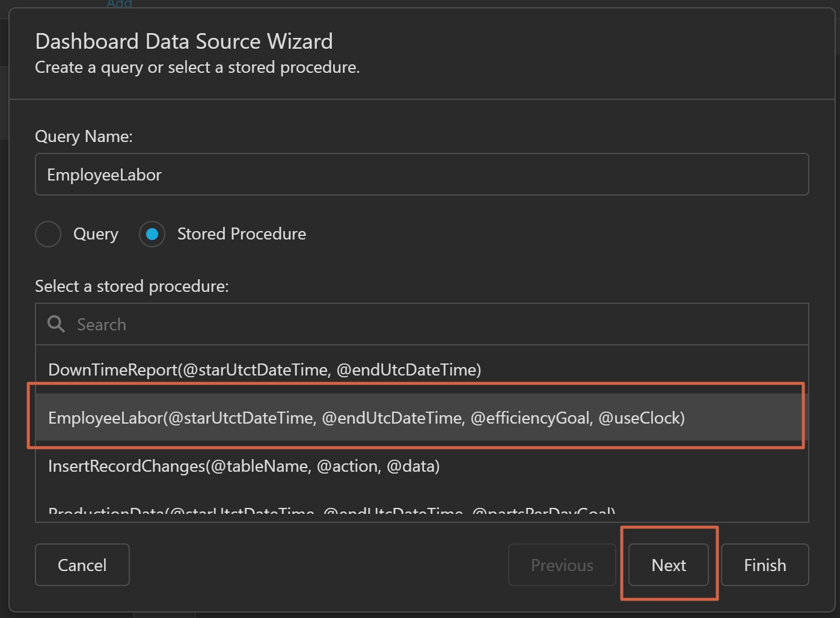Click the Add link above the dialog
The image size is (840, 618).
(x=119, y=4)
